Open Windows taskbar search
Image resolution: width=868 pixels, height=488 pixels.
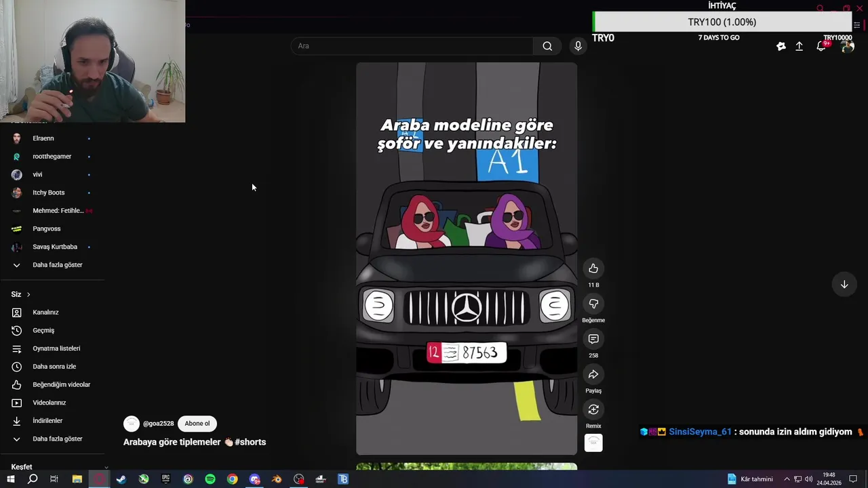[x=33, y=479]
